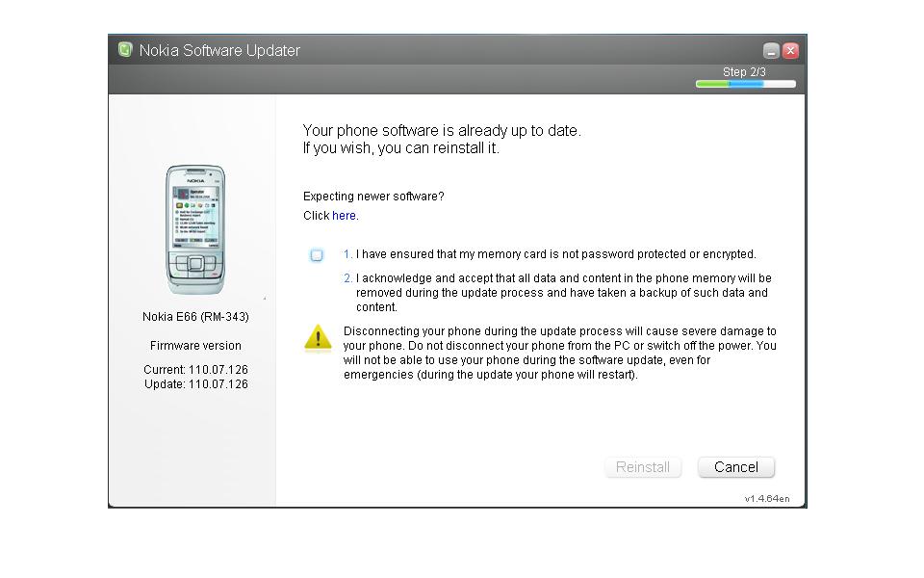Click the 'v1.4.64en' version text
924x578 pixels.
tap(767, 498)
